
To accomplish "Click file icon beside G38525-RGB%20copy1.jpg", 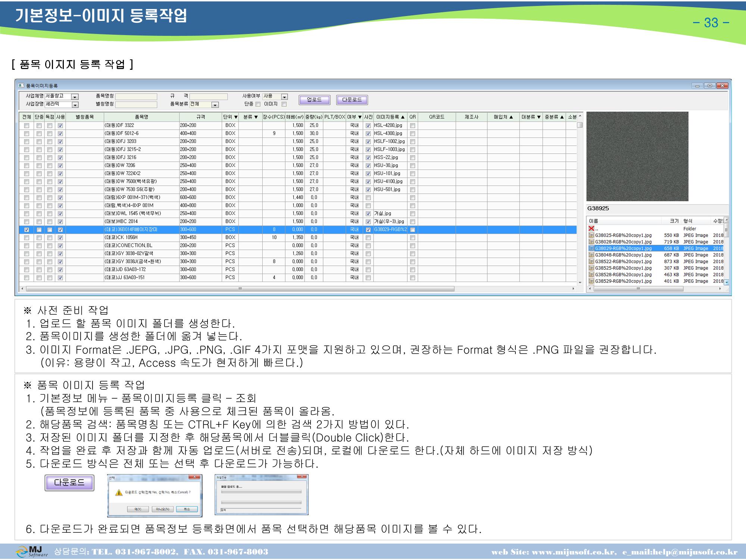I will pyautogui.click(x=591, y=268).
